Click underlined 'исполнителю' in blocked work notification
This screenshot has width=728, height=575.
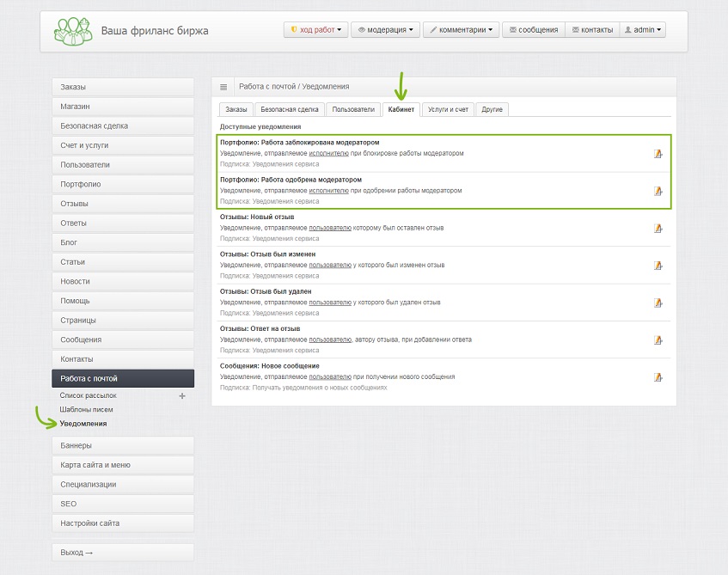(x=328, y=153)
